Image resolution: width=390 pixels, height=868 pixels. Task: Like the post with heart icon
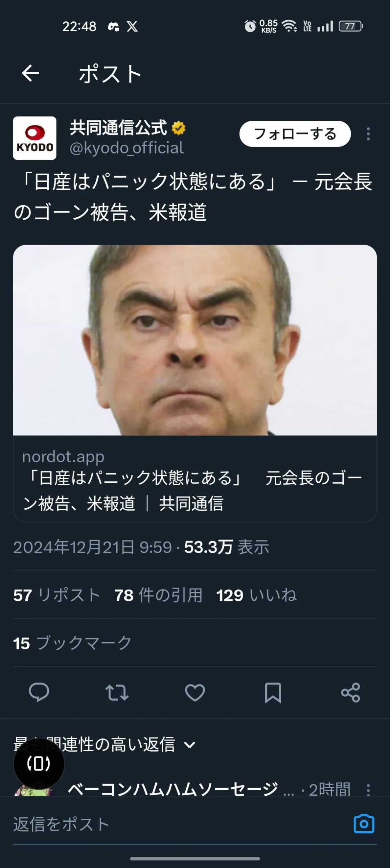point(195,692)
